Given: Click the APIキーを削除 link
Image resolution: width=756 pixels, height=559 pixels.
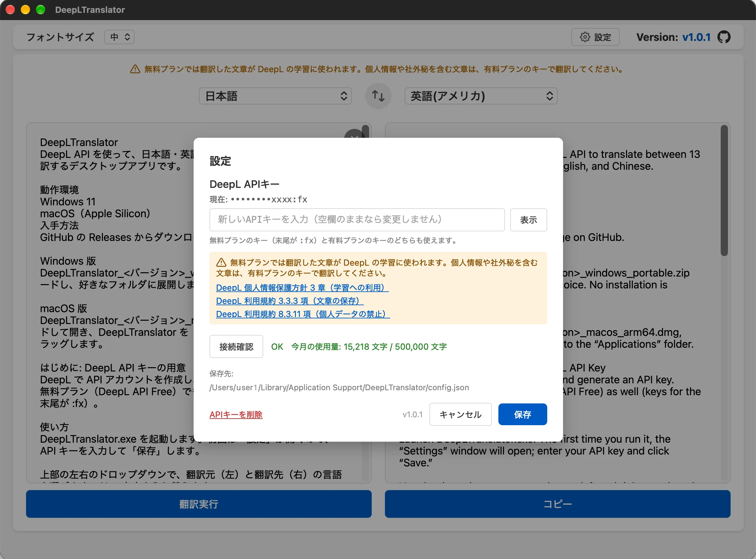Looking at the screenshot, I should (x=236, y=415).
